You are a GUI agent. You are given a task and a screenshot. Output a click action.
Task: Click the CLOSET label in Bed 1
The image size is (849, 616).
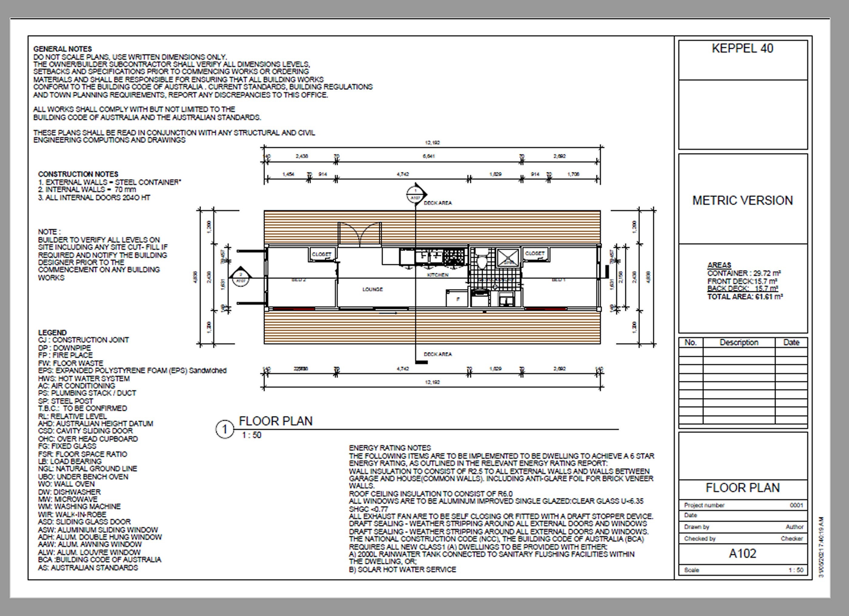(x=535, y=253)
